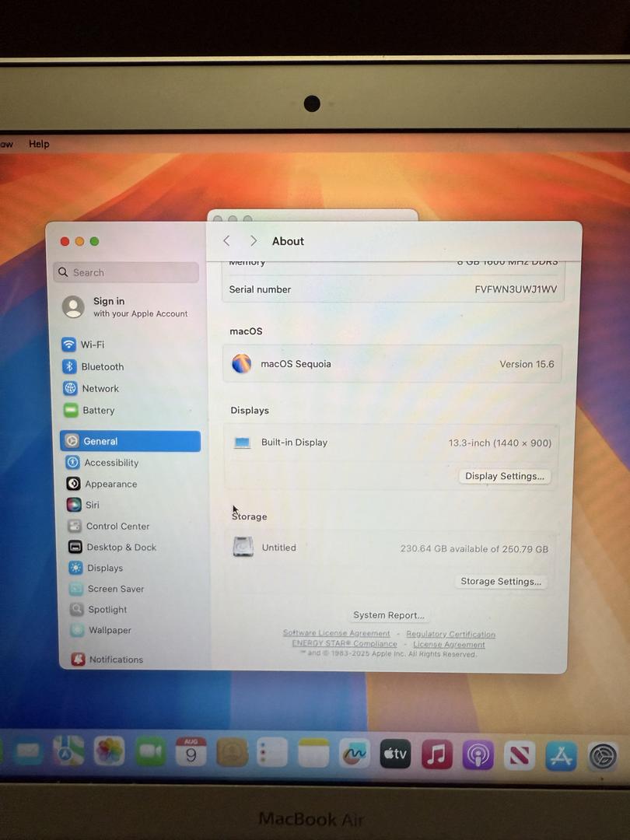The width and height of the screenshot is (630, 840).
Task: Open Siri settings in the sidebar
Action: [83, 505]
